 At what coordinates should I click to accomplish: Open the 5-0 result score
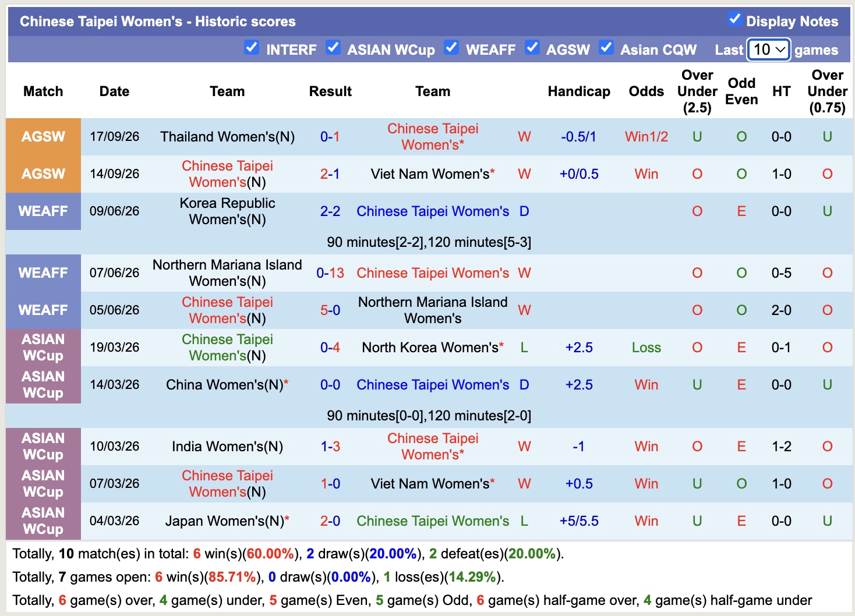click(330, 310)
